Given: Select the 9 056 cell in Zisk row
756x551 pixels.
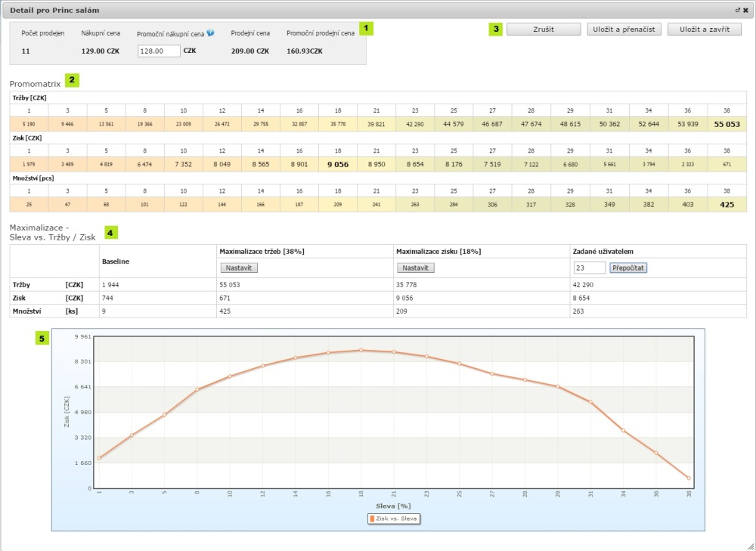Looking at the screenshot, I should click(x=336, y=163).
